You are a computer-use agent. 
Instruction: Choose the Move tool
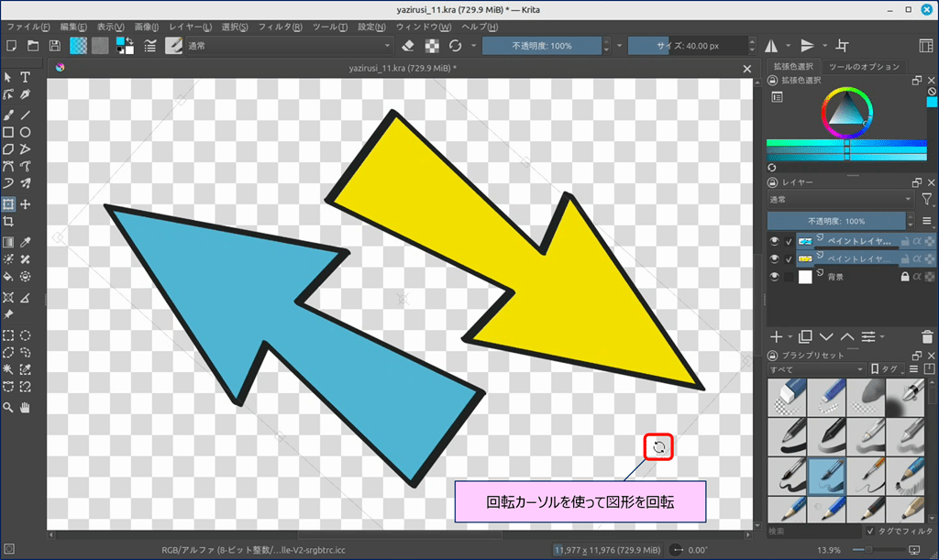[x=26, y=204]
